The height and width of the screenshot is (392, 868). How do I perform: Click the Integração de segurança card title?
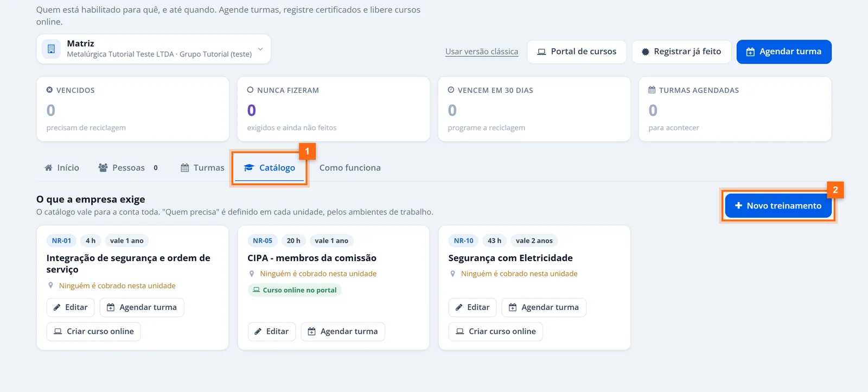[x=128, y=263]
